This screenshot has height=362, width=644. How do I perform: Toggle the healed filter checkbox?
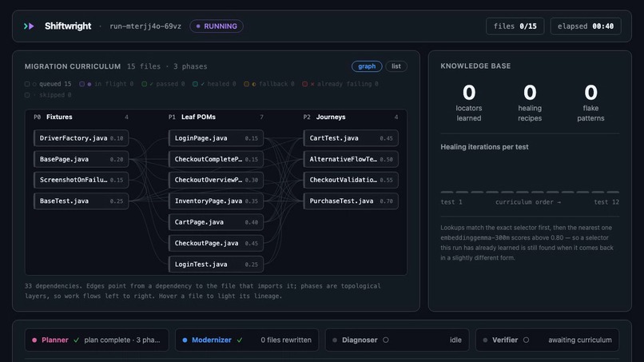195,84
